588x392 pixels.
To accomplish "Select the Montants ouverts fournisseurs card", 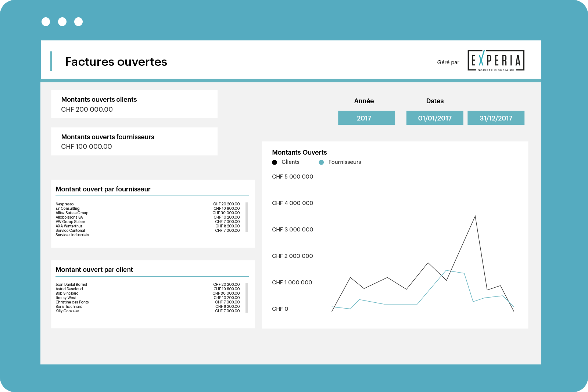I will tap(134, 141).
